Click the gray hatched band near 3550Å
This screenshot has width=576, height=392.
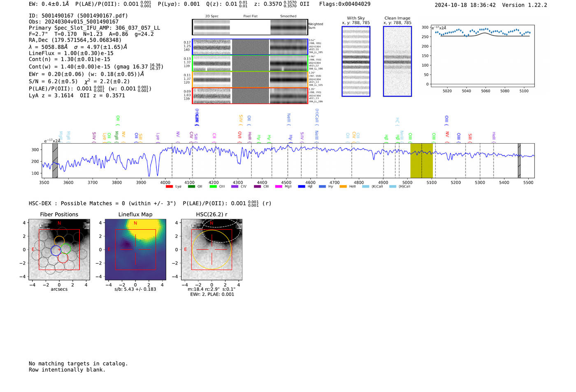pos(55,160)
